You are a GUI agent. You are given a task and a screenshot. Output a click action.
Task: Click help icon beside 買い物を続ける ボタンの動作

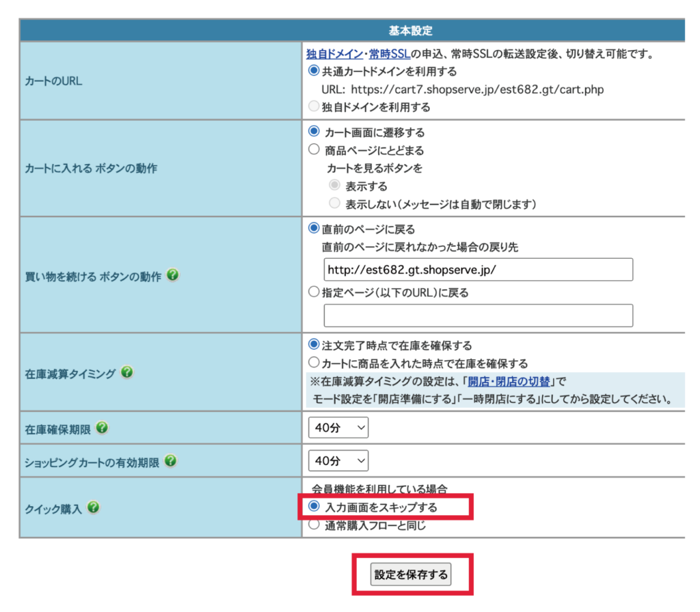(173, 275)
